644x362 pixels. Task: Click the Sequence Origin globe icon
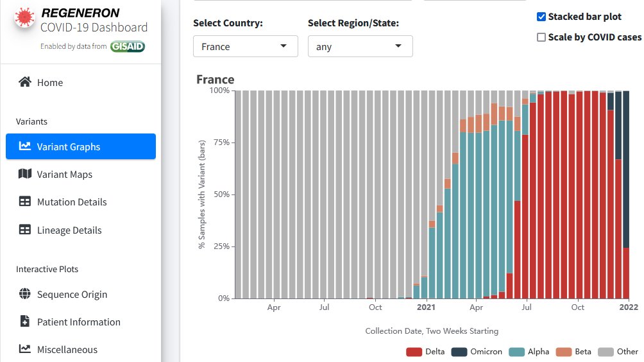pos(25,294)
